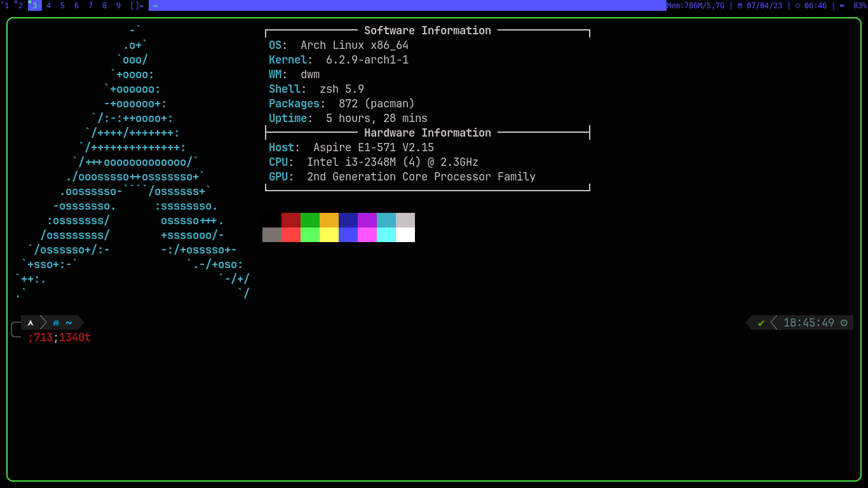Click the clock icon before 06:46
The width and height of the screenshot is (868, 488).
(798, 5)
